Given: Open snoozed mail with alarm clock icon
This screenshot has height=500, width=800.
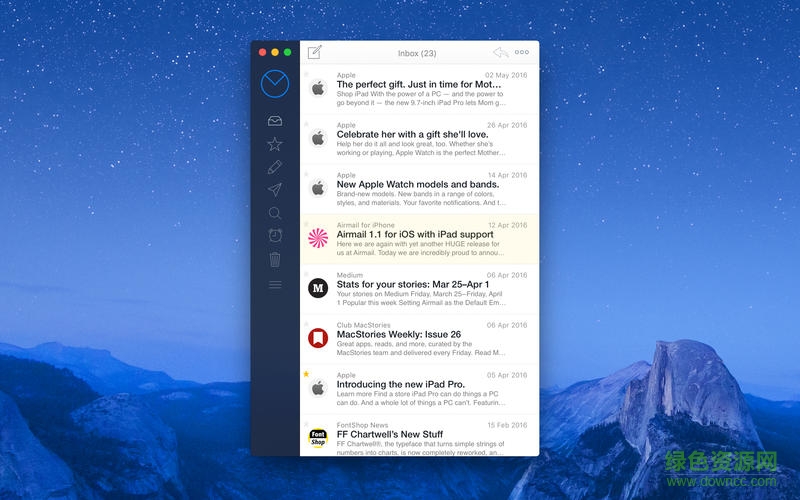Looking at the screenshot, I should pyautogui.click(x=275, y=235).
